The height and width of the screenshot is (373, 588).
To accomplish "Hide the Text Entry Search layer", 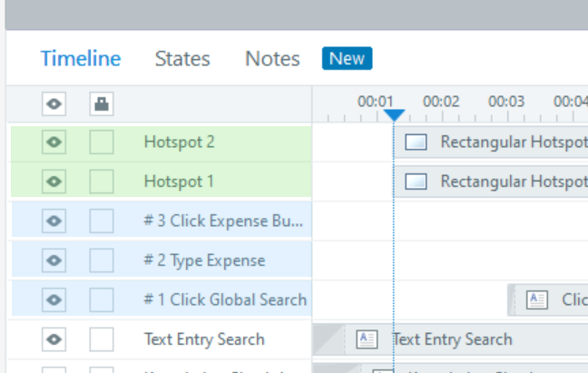I will tap(54, 339).
